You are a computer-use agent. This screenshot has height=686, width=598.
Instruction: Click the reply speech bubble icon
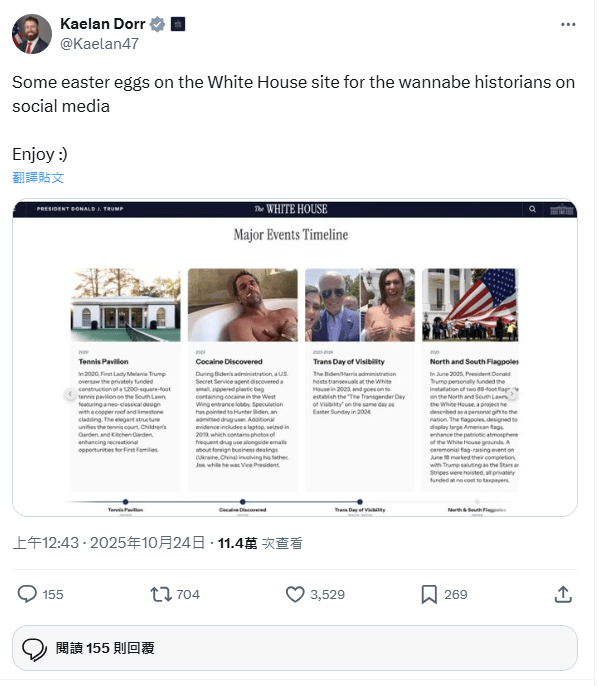(27, 594)
